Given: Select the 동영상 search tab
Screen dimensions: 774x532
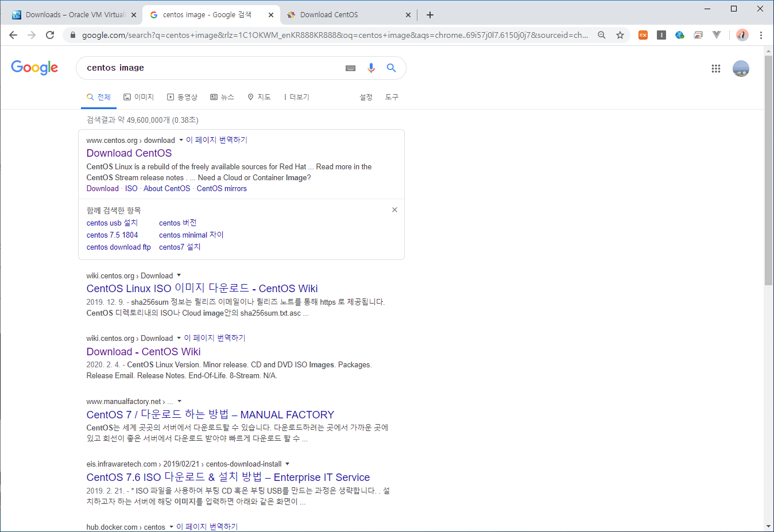Looking at the screenshot, I should 182,97.
